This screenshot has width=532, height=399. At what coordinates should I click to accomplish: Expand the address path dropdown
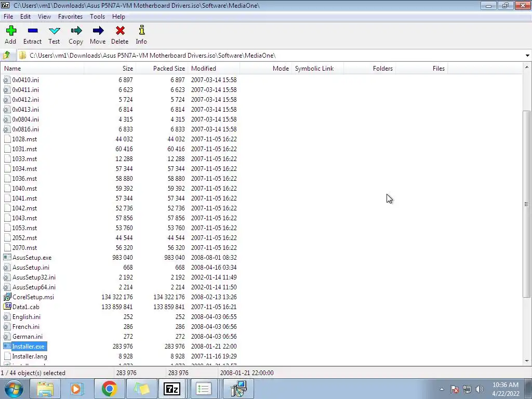click(x=527, y=55)
